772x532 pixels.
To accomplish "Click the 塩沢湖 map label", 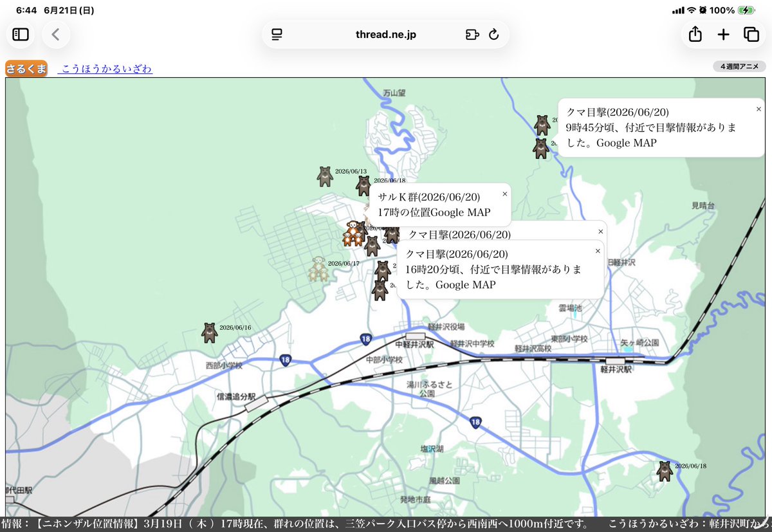I will click(432, 448).
